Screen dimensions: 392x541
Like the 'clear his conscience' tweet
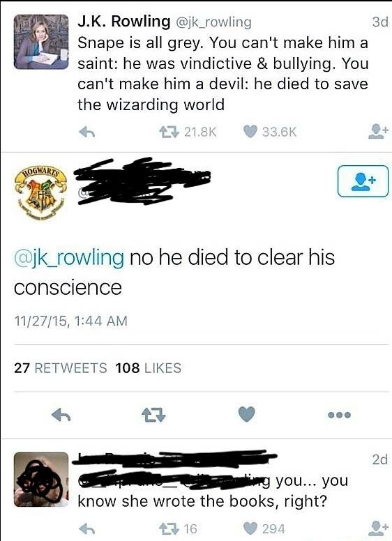247,414
